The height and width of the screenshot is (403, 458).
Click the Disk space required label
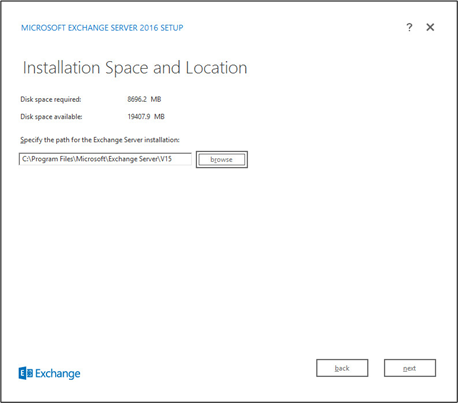coord(51,99)
